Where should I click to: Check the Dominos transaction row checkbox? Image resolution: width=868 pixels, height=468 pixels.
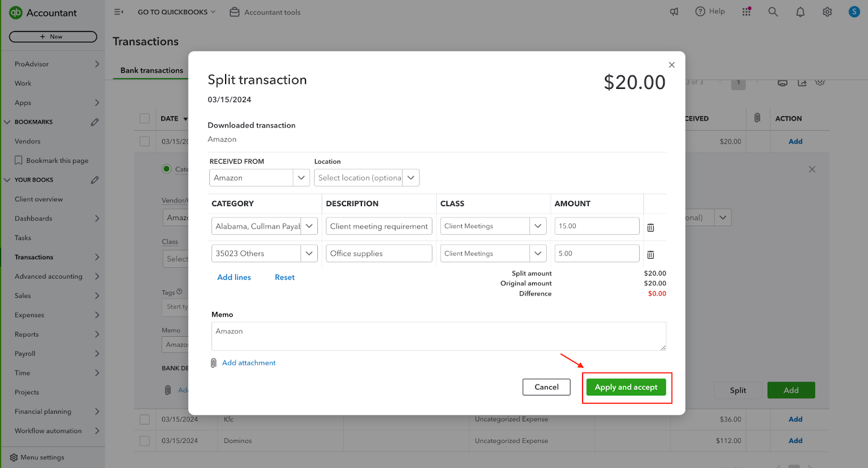[x=145, y=441]
